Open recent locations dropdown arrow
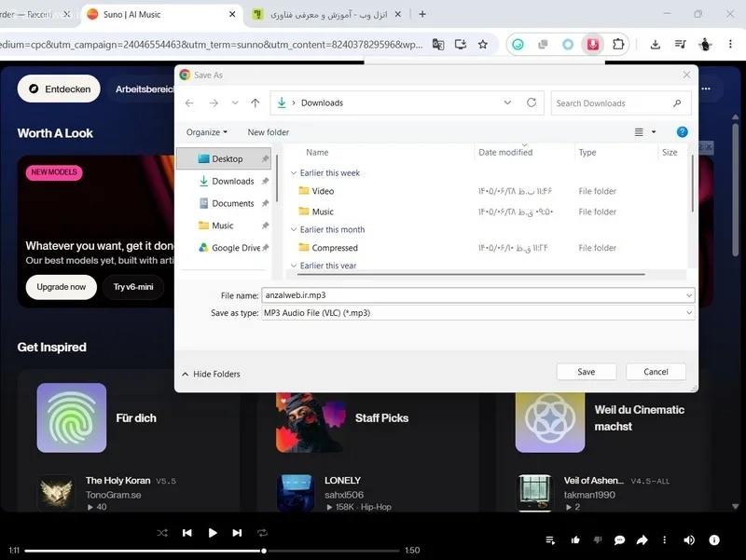The width and height of the screenshot is (746, 560). click(235, 102)
